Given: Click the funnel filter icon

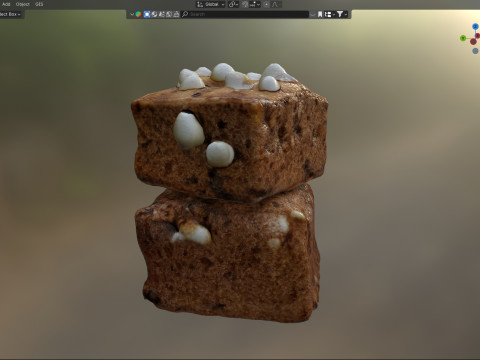Looking at the screenshot, I should pos(340,14).
